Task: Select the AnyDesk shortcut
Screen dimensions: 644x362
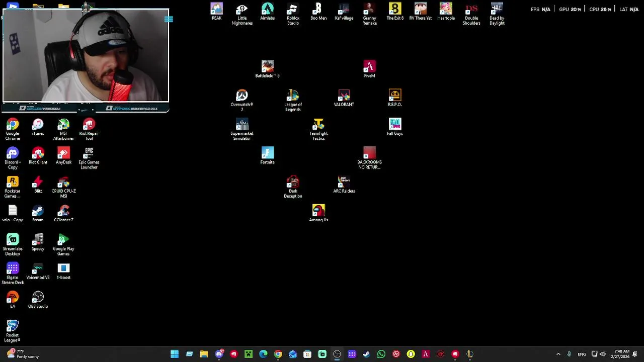Action: click(x=63, y=156)
